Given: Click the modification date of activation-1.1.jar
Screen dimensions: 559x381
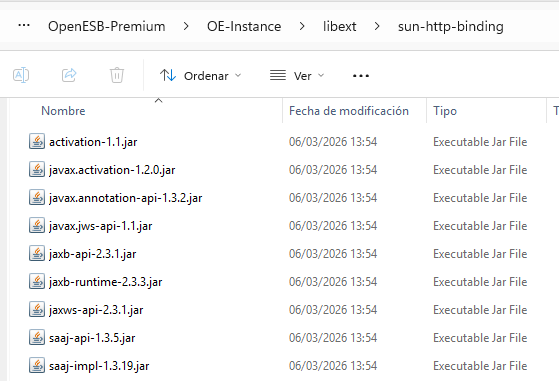Looking at the screenshot, I should tap(333, 142).
